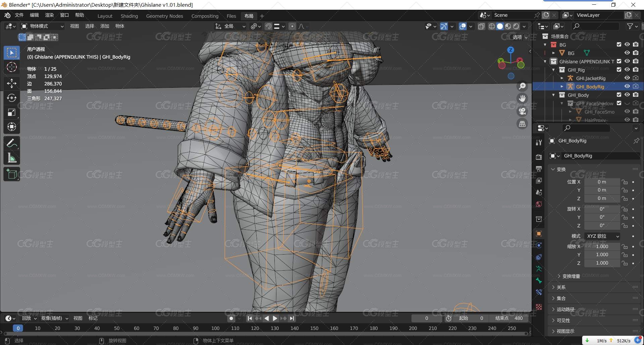Open the Object Data armature tab

click(x=539, y=269)
